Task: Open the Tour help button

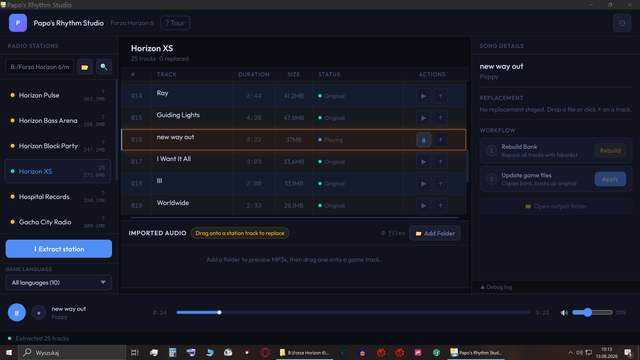Action: [175, 23]
